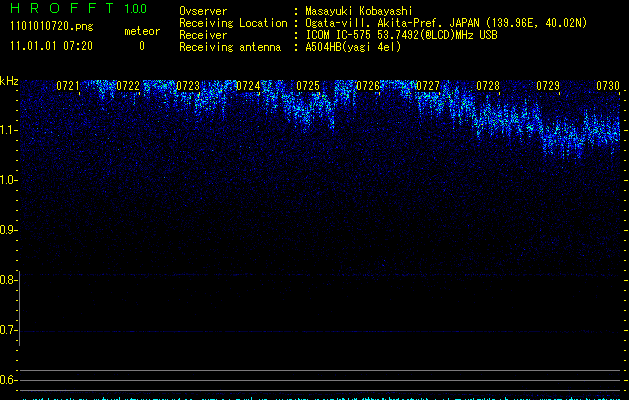Click the HROFFT 1.0.0 title text
Viewport: 629px width, 400px height.
click(x=78, y=8)
